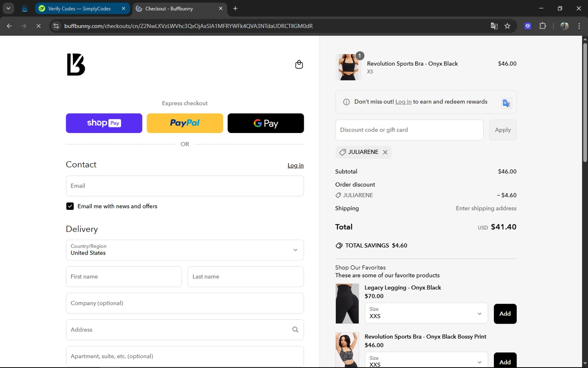Focus the Discount code or gift card field
Image resolution: width=588 pixels, height=368 pixels.
(409, 130)
